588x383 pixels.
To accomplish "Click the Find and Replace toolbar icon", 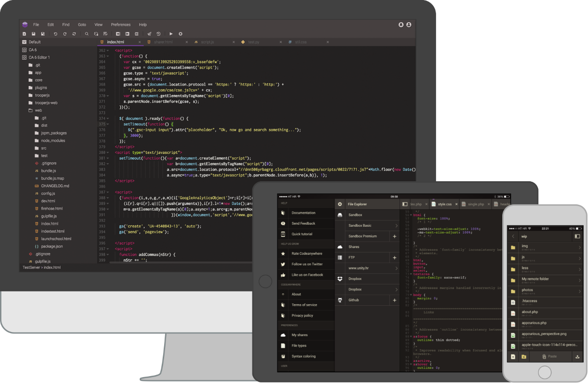I will tap(96, 34).
